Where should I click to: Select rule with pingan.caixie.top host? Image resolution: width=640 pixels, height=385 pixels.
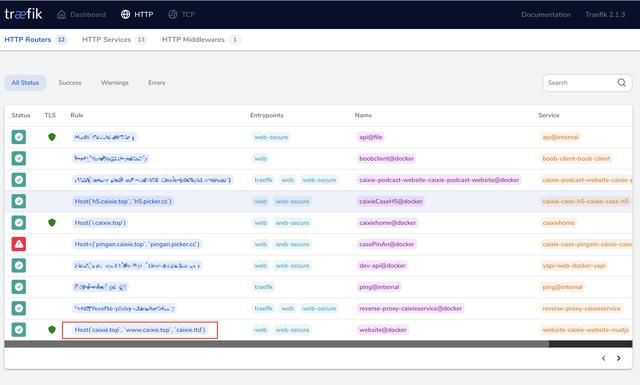click(x=137, y=244)
